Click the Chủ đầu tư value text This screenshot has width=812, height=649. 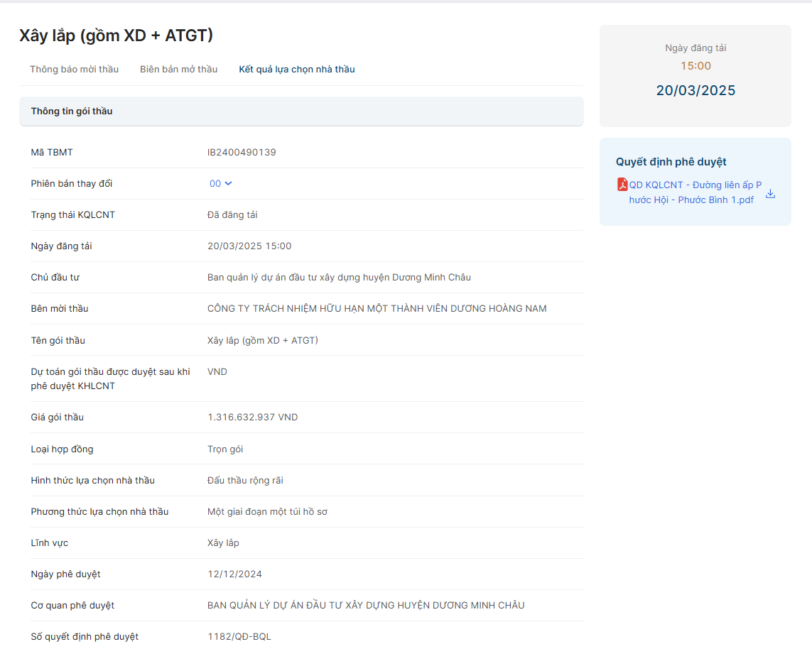coord(339,277)
